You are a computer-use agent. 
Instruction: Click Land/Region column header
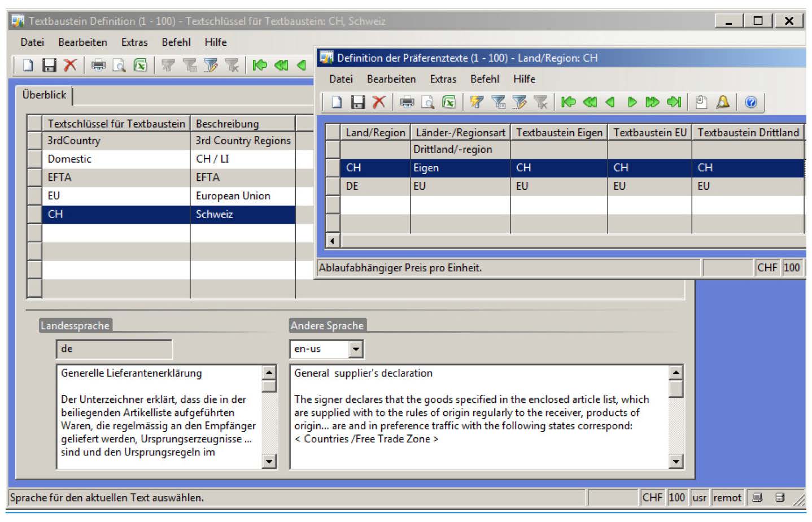click(376, 132)
